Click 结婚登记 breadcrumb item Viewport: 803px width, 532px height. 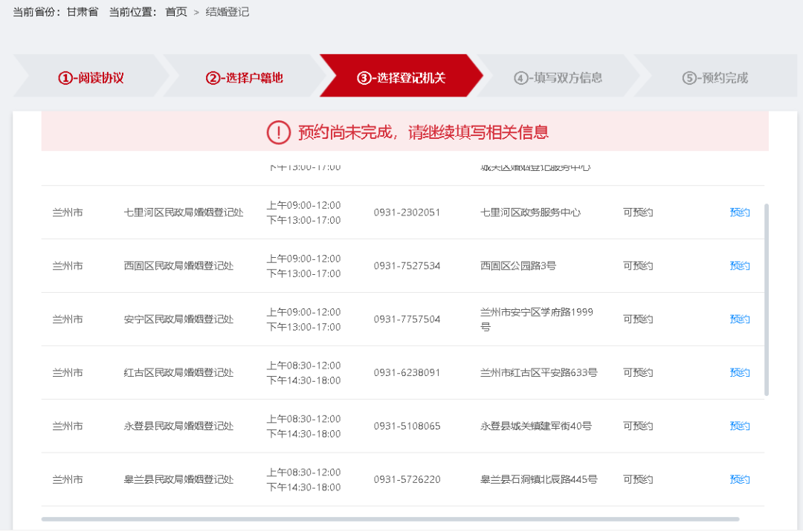coord(228,13)
